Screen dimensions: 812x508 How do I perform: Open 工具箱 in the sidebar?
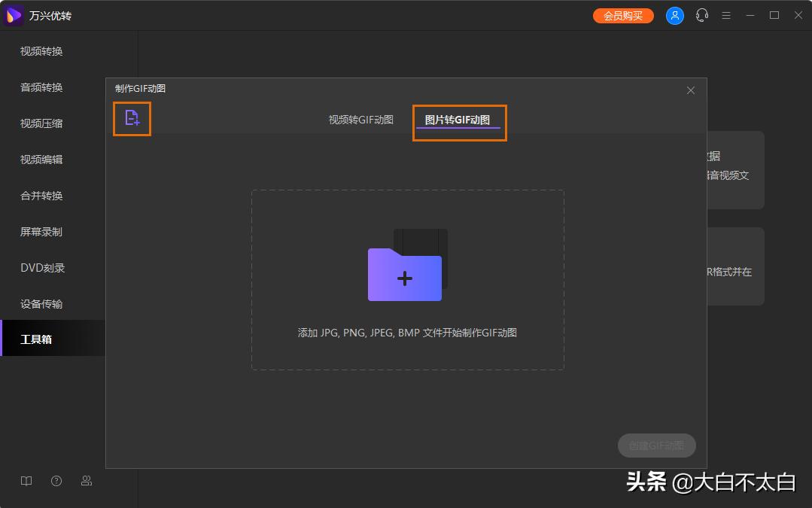(35, 339)
